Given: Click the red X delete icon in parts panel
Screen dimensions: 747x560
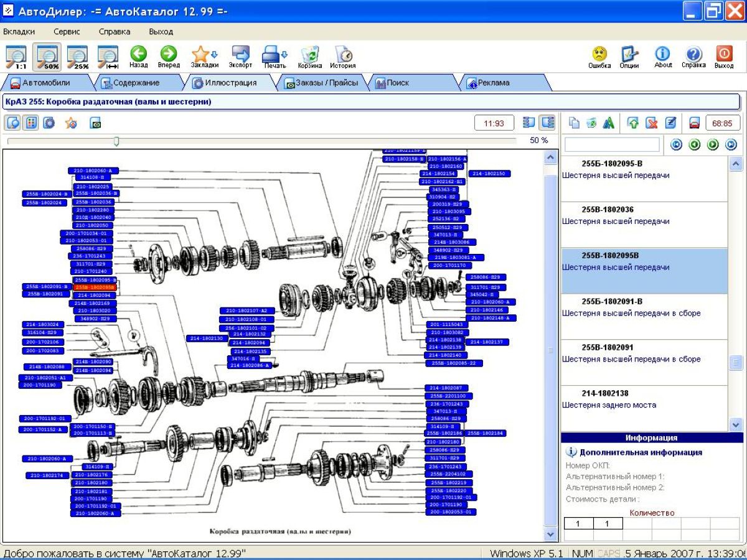Looking at the screenshot, I should [652, 123].
